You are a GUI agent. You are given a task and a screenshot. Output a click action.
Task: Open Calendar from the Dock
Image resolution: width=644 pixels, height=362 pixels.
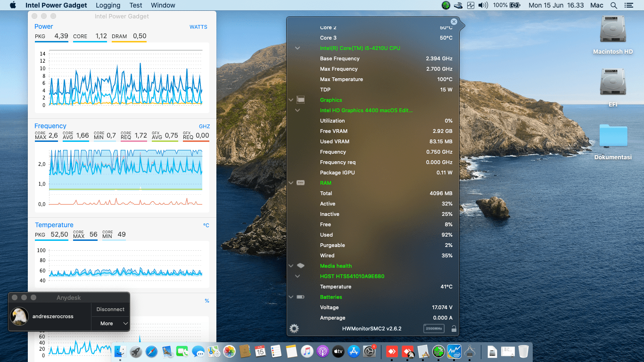[x=260, y=351]
